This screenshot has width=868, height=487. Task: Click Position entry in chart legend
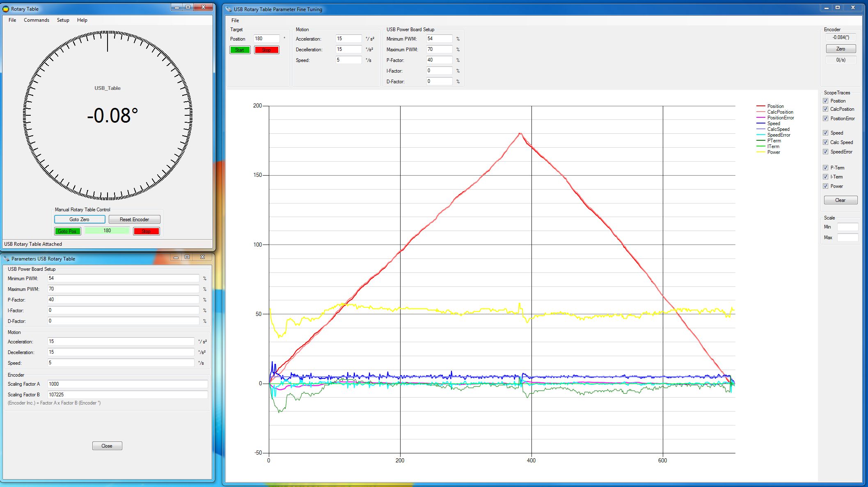click(x=775, y=106)
